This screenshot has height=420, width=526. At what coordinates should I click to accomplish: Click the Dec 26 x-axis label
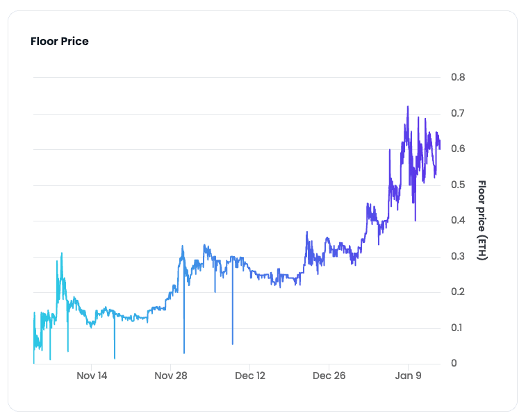pyautogui.click(x=329, y=376)
